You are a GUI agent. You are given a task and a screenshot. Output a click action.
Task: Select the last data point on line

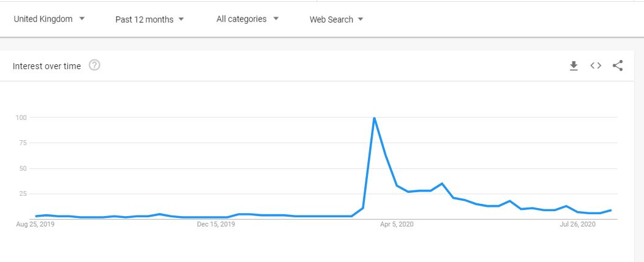pyautogui.click(x=611, y=210)
